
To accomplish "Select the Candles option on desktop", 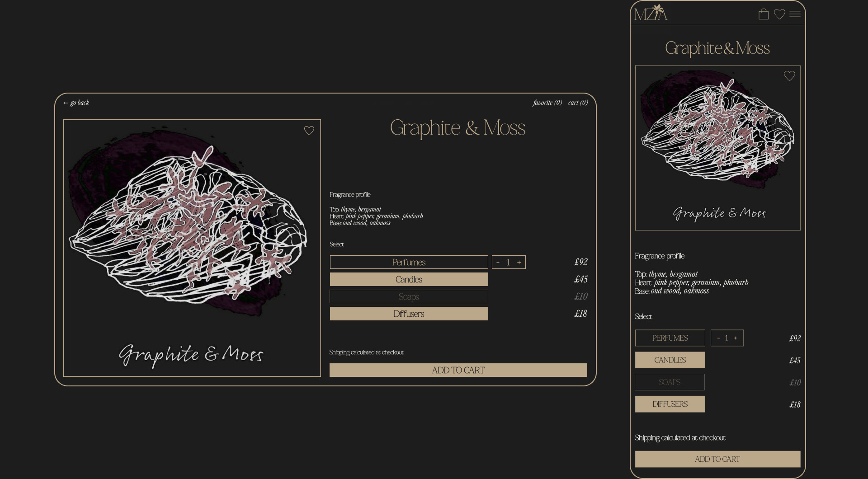I will 409,280.
